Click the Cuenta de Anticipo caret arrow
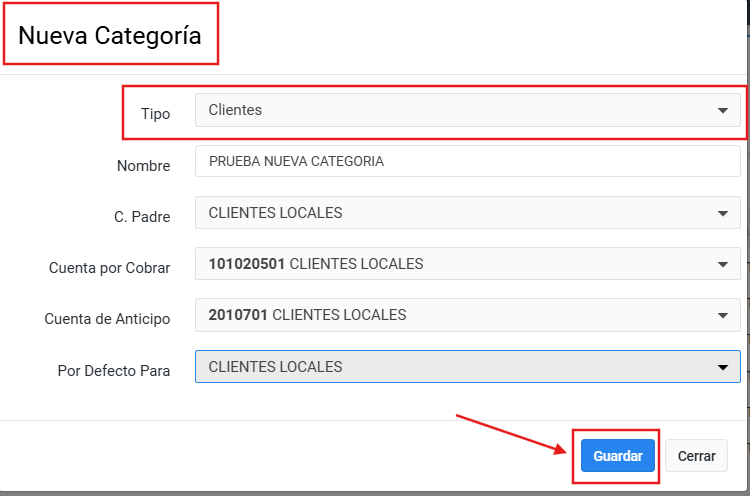750x496 pixels. point(723,316)
